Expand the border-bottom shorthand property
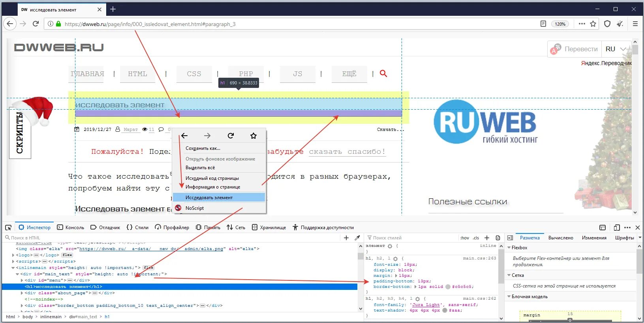Image resolution: width=644 pixels, height=323 pixels. click(x=415, y=287)
